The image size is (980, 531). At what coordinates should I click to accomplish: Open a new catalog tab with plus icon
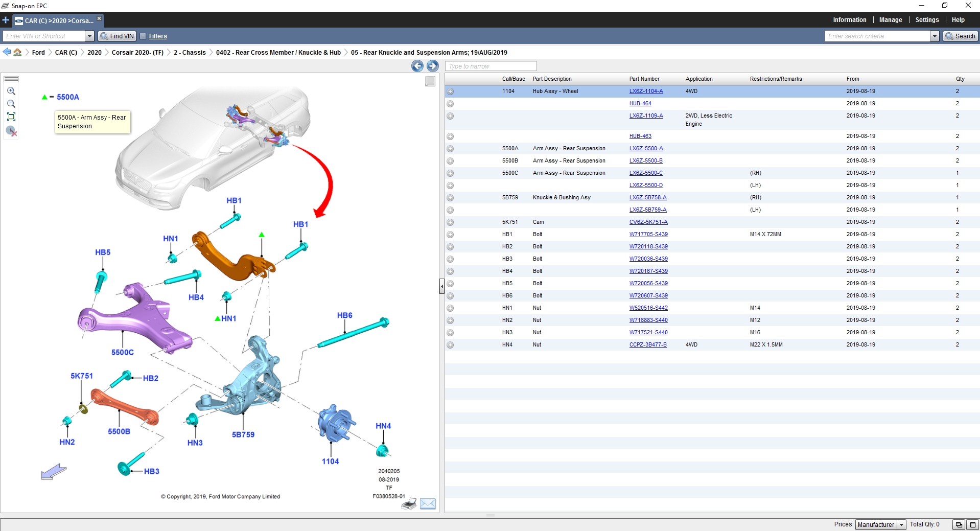[6, 20]
